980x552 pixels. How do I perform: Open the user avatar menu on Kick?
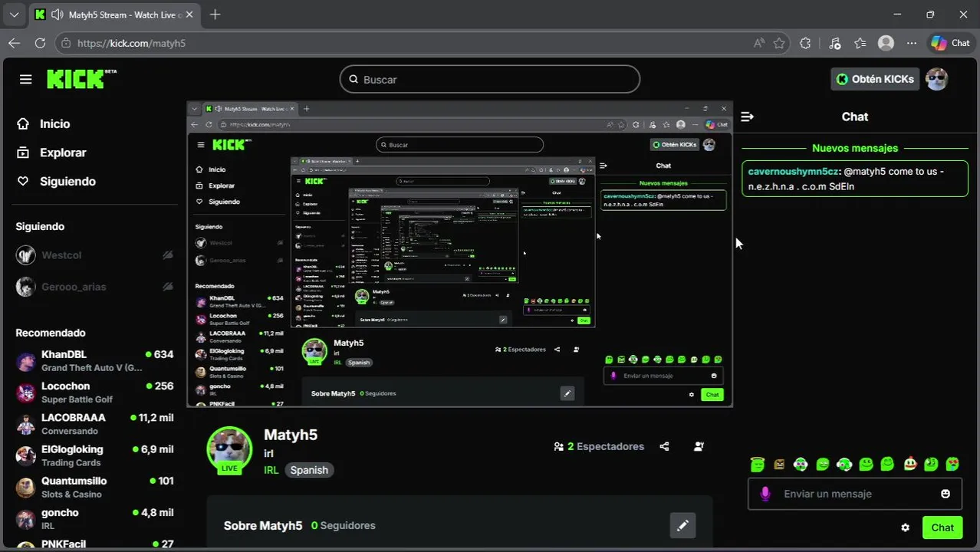936,79
